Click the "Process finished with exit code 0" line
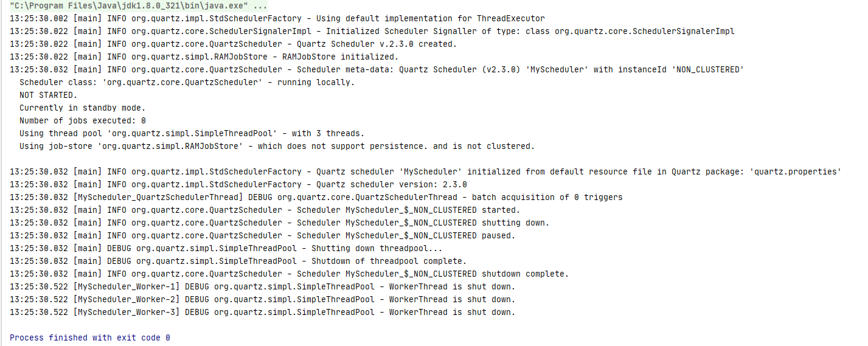Screen dimensions: 868x346 pos(90,337)
